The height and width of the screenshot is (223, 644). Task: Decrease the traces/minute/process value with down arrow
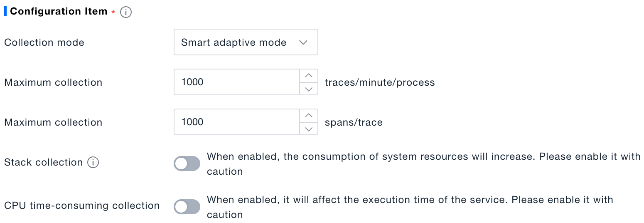pos(308,89)
